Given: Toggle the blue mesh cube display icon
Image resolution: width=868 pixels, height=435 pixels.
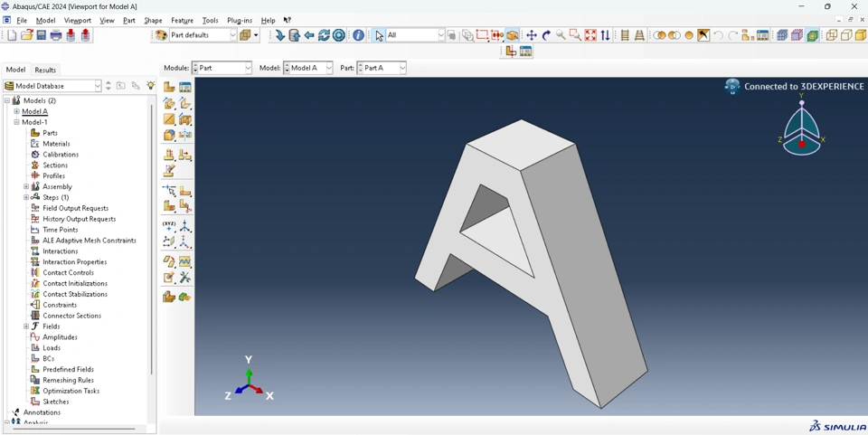Looking at the screenshot, I should pos(782,35).
